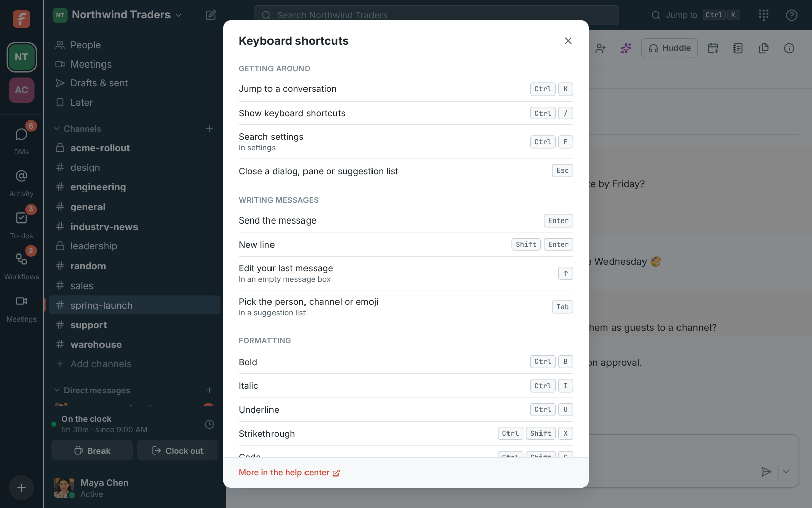Click the AI sparkle icon in header
The width and height of the screenshot is (812, 508).
(x=626, y=48)
